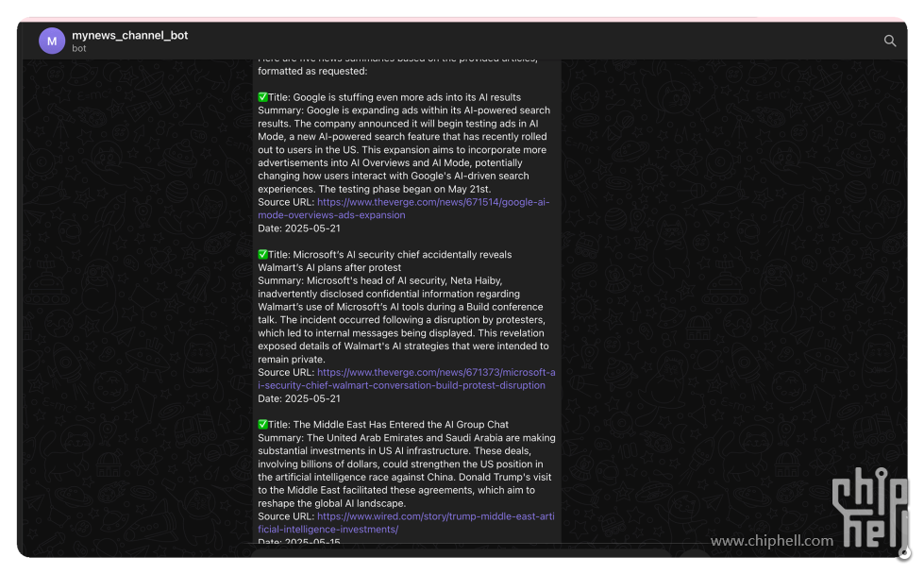Open The Verge link on Microsoft Walmart disruption

(407, 379)
